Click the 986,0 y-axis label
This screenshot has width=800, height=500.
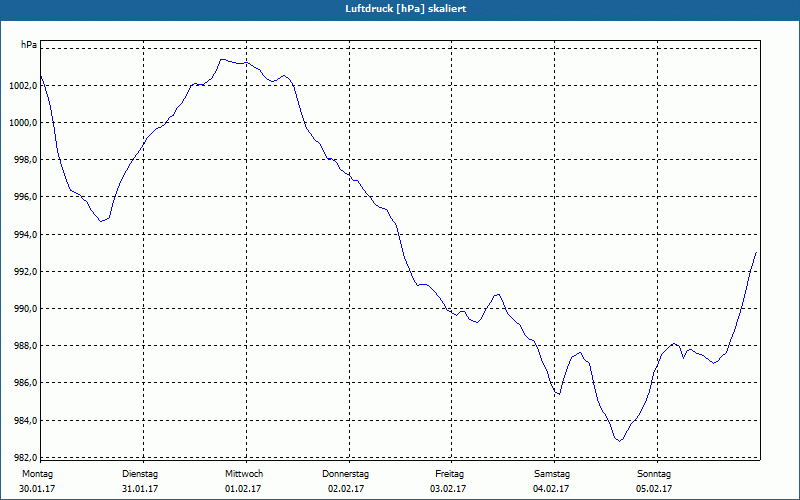[25, 384]
